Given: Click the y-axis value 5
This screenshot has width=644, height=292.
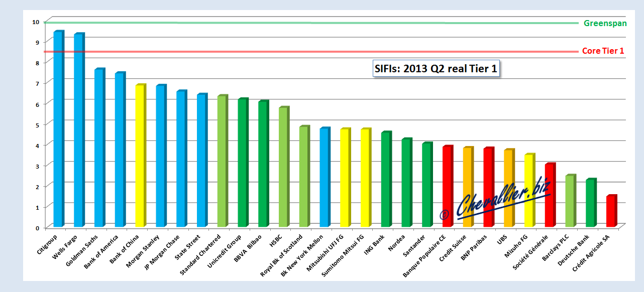Looking at the screenshot, I should click(x=37, y=124).
